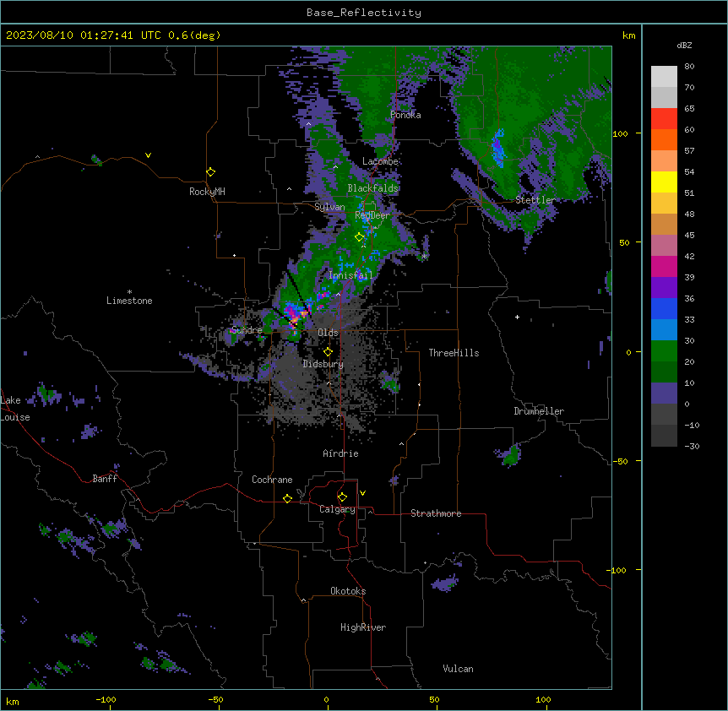
Task: Click the yellow diamond marker below Cochrane
Action: 287,498
